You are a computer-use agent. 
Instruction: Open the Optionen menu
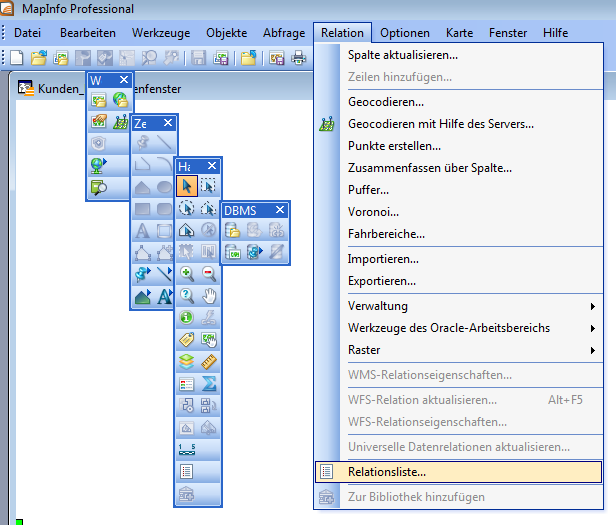(405, 33)
